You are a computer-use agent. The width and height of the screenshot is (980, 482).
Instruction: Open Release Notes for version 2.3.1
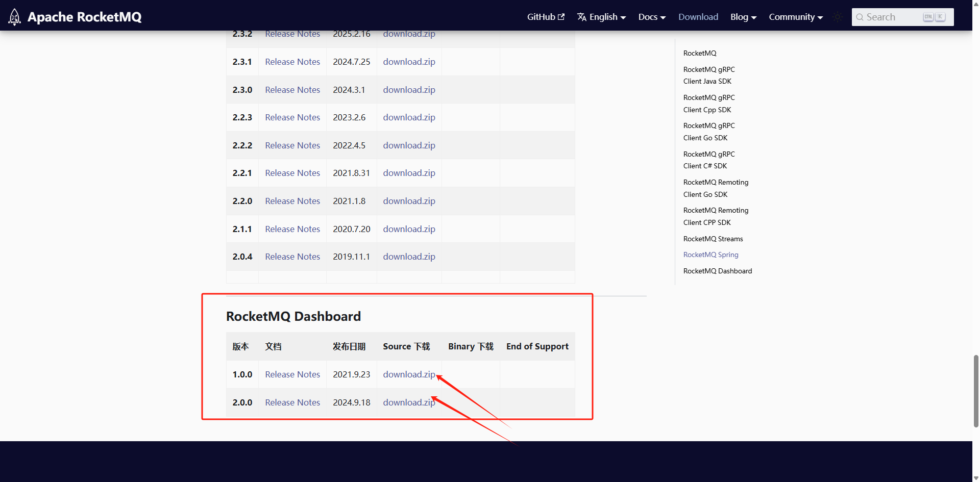point(292,62)
